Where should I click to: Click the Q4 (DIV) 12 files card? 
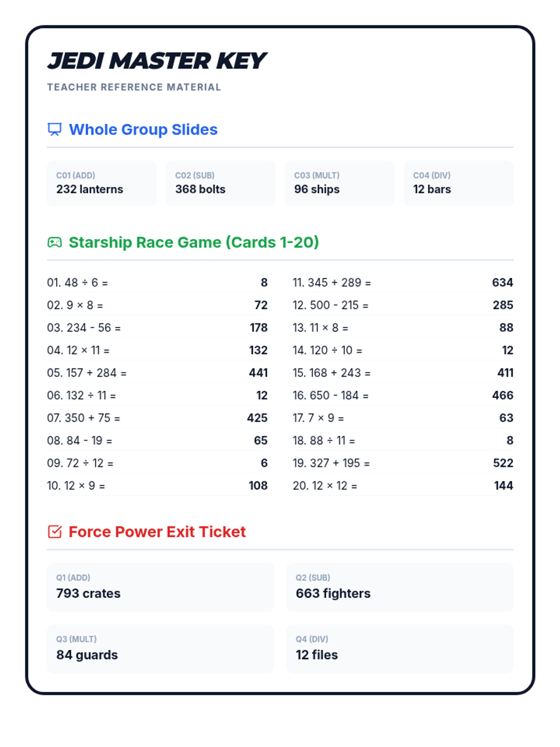point(399,648)
